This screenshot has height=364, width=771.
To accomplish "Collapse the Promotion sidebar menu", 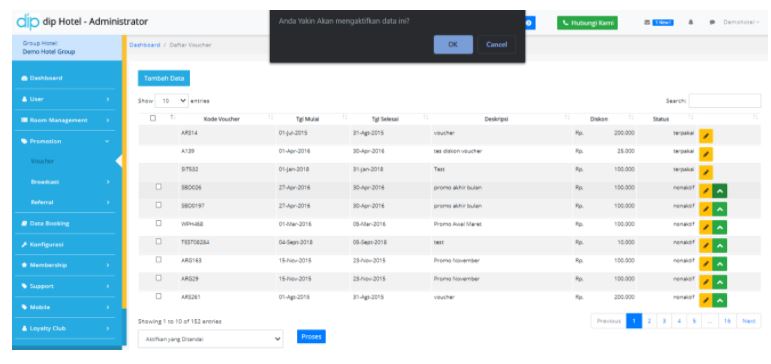I will 67,141.
